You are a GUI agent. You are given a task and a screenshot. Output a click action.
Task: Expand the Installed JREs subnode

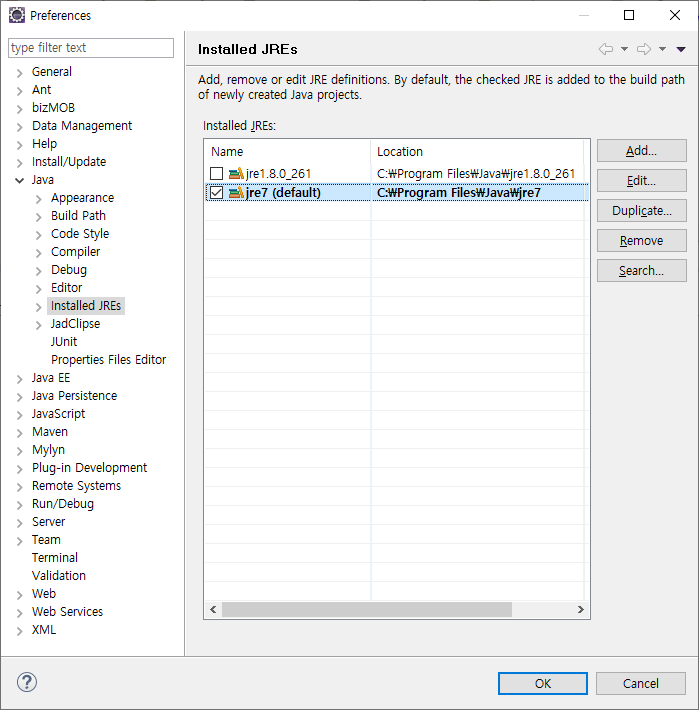tap(39, 307)
